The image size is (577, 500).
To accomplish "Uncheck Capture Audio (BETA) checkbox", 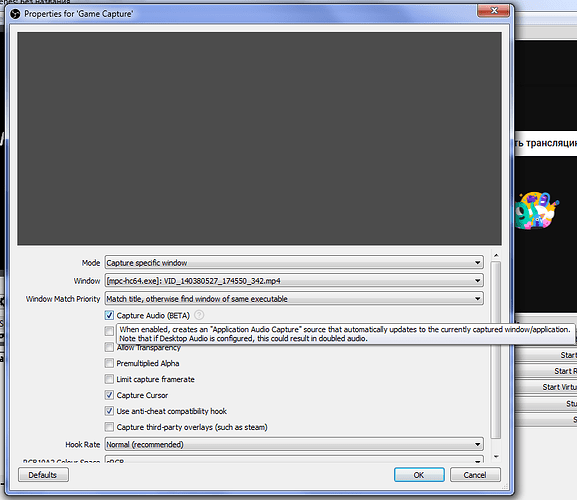I will coord(109,315).
